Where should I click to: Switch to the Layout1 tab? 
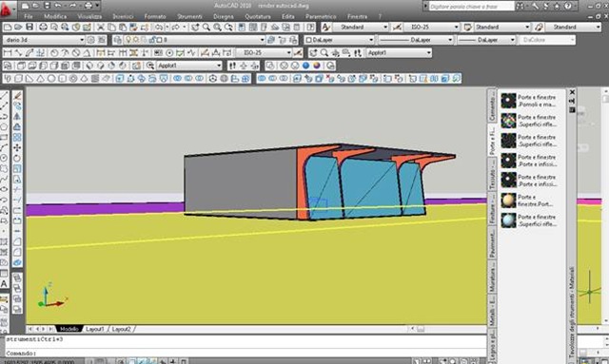click(94, 329)
